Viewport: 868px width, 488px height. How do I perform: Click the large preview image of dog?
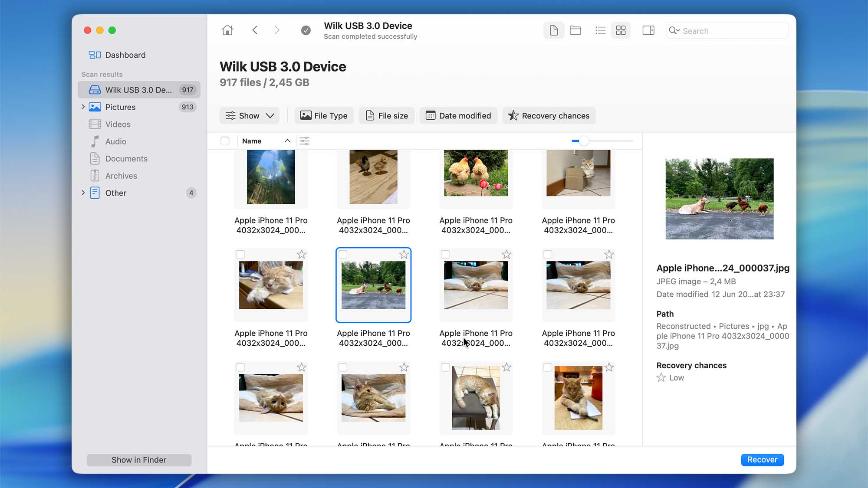tap(720, 199)
